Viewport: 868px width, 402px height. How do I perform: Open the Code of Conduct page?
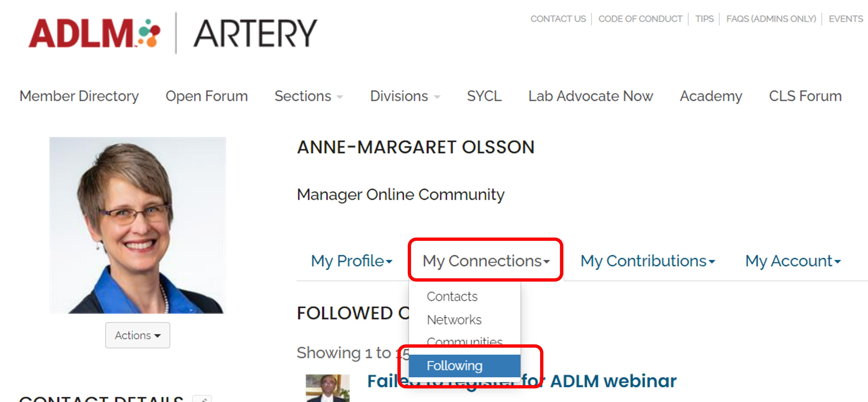click(x=640, y=19)
